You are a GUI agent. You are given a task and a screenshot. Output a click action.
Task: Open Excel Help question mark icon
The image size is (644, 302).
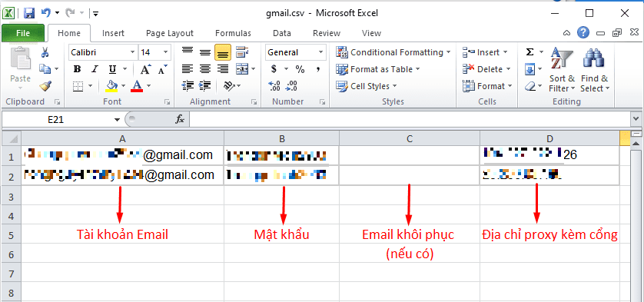coord(583,33)
